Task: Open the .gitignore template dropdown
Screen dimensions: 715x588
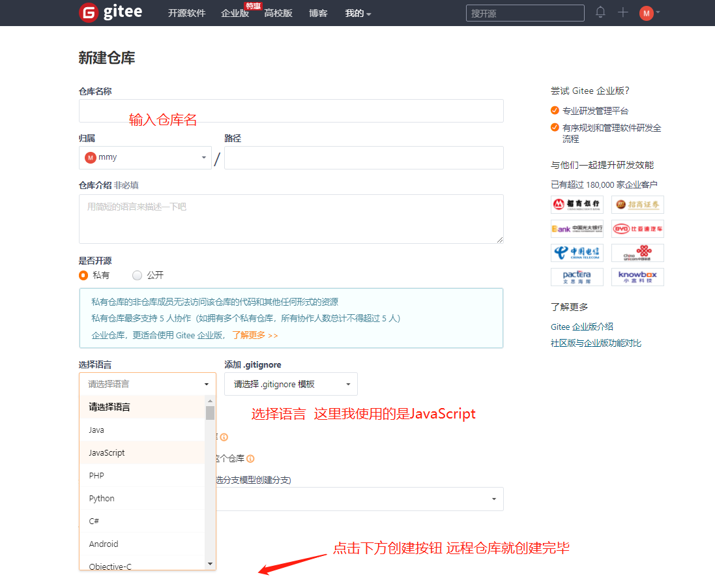Action: [290, 383]
